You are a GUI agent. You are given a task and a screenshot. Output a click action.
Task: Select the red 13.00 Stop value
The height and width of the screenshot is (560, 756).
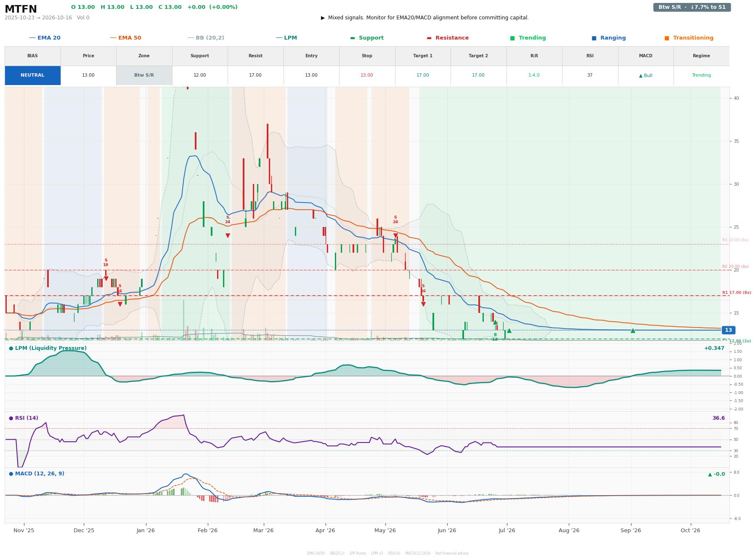[367, 75]
